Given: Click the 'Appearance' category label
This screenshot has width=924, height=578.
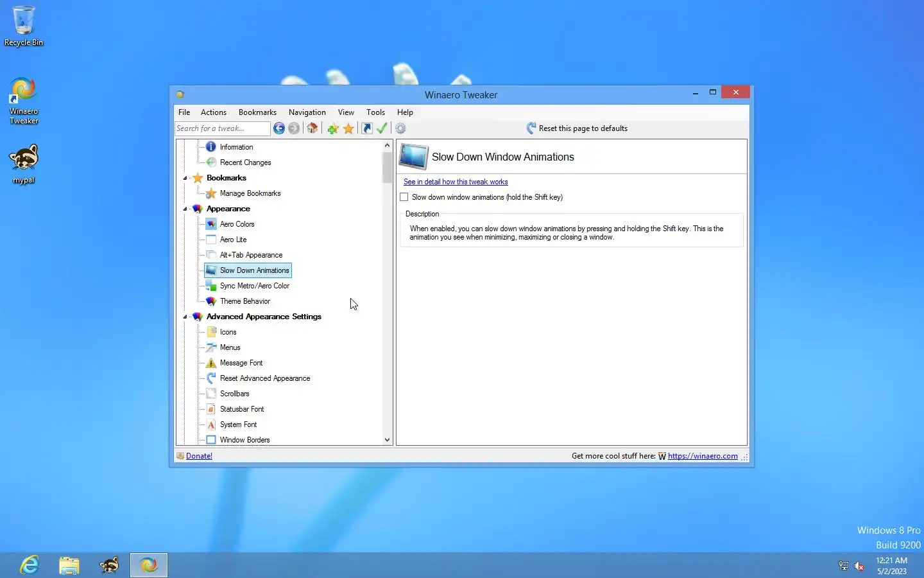Looking at the screenshot, I should click(x=228, y=209).
